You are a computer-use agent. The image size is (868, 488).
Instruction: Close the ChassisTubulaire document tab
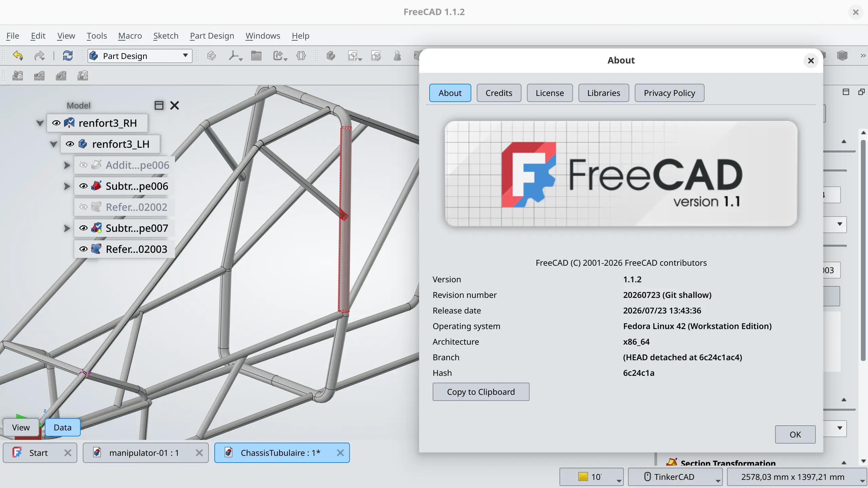point(340,453)
